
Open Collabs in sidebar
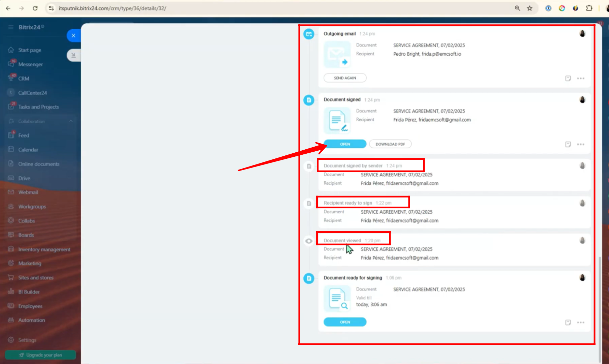point(26,221)
